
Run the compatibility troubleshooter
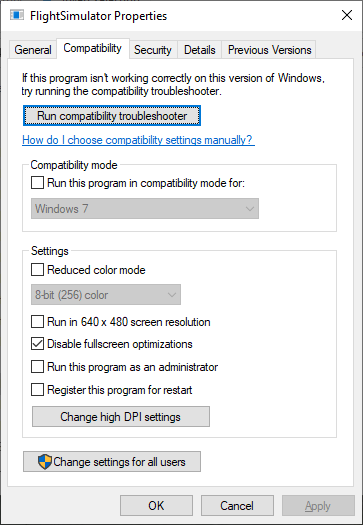click(x=112, y=116)
